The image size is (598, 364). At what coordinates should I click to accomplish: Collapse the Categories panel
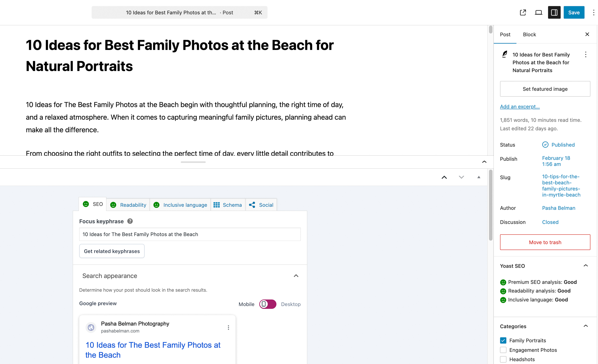click(x=586, y=326)
